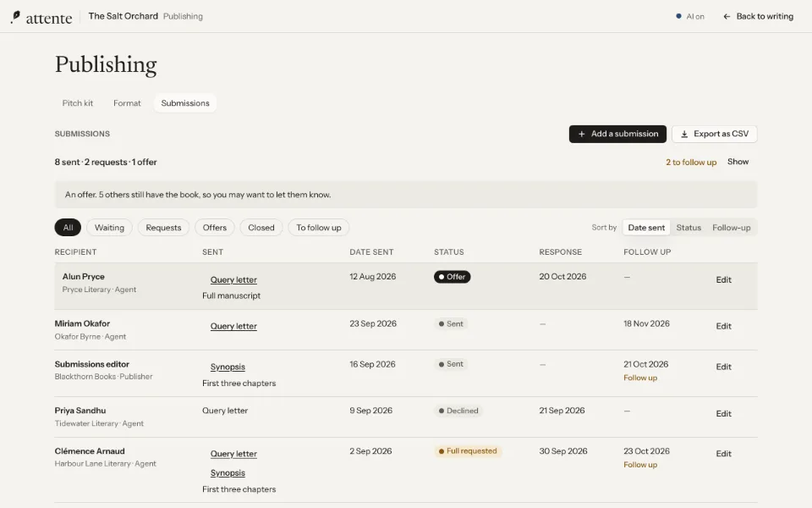Toggle the AI on indicator
This screenshot has height=508, width=812.
[x=690, y=17]
